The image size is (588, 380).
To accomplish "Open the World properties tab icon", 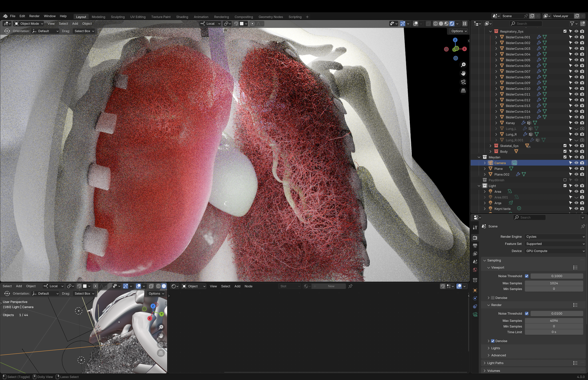I will coord(475,270).
